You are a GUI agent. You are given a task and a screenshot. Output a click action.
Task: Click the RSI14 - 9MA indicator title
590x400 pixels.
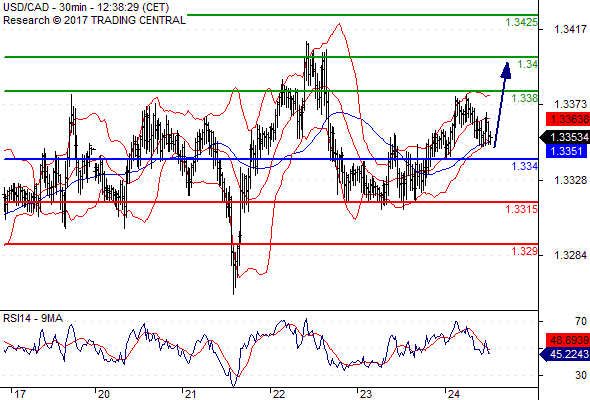(33, 318)
